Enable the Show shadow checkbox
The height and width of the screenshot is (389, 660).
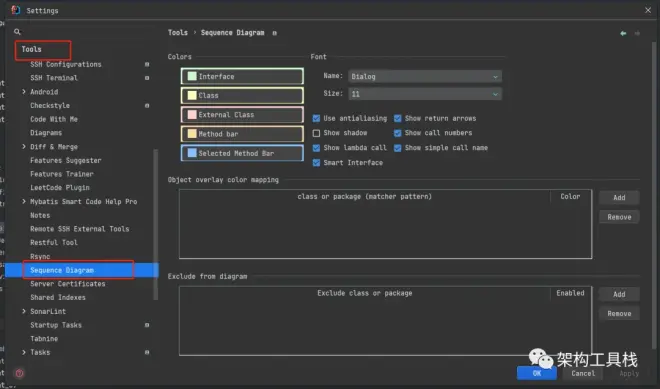(316, 133)
